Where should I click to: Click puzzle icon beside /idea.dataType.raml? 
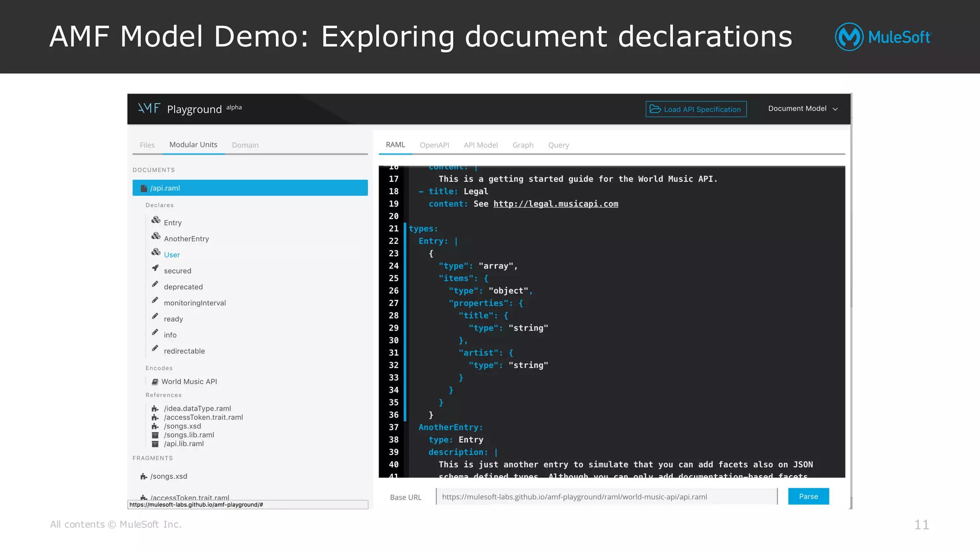(155, 408)
